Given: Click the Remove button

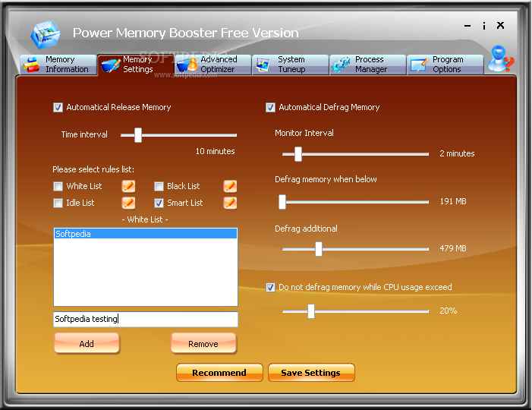Looking at the screenshot, I should [x=203, y=343].
